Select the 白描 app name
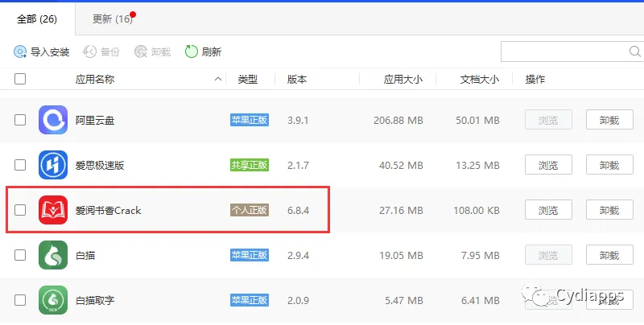644x325 pixels. click(x=85, y=256)
